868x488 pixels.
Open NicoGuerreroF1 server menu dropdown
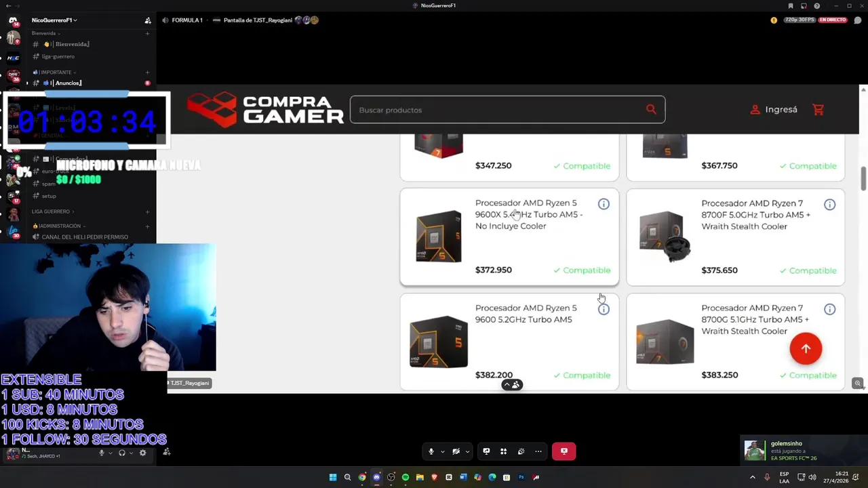[x=54, y=20]
